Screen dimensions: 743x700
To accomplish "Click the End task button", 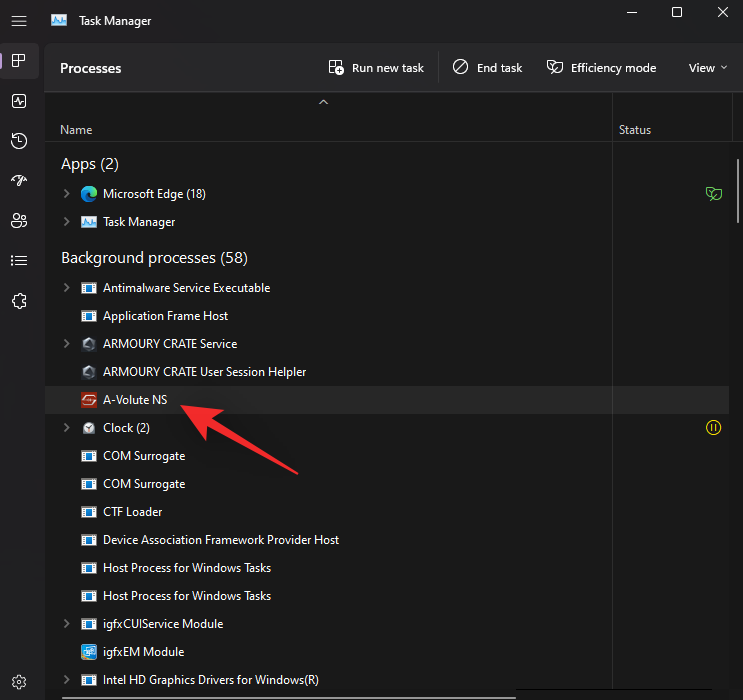I will [x=487, y=68].
